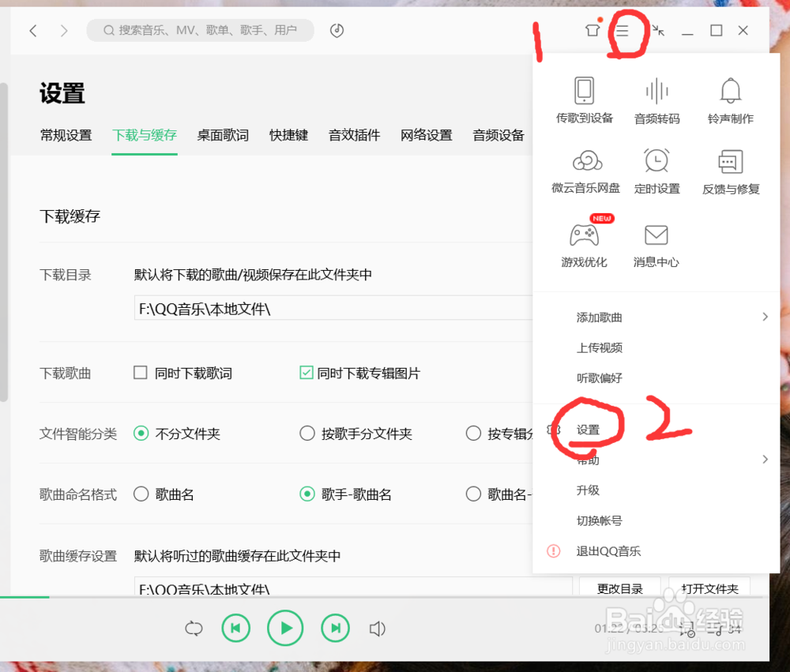Switch to 桌面歌词 tab
Image resolution: width=790 pixels, height=672 pixels.
(x=223, y=135)
